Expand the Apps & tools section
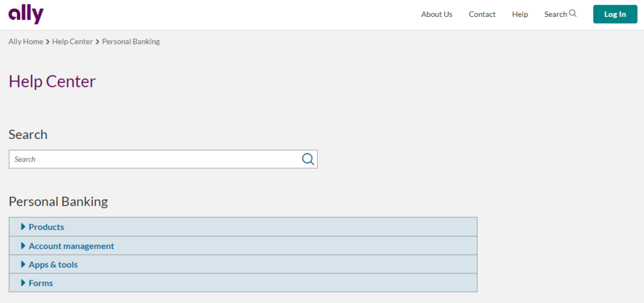The image size is (644, 303). point(243,264)
